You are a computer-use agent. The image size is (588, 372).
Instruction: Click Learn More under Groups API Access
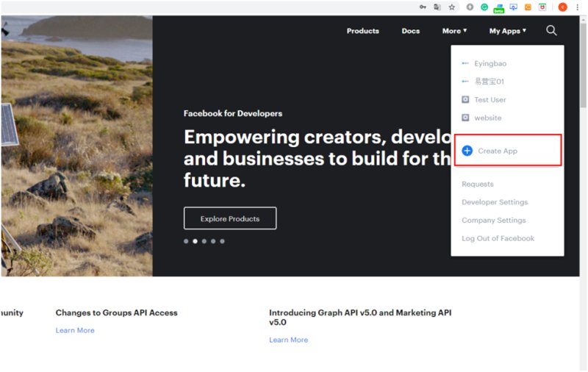[x=75, y=331]
